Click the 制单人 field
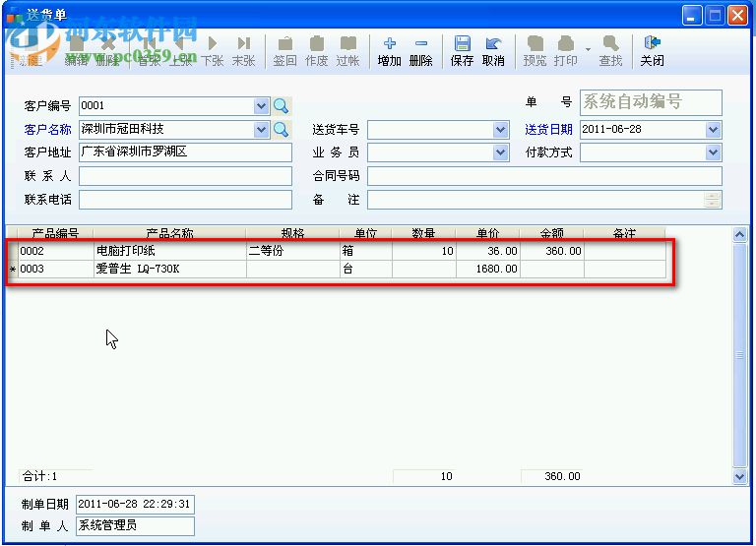The height and width of the screenshot is (546, 756). [x=135, y=525]
